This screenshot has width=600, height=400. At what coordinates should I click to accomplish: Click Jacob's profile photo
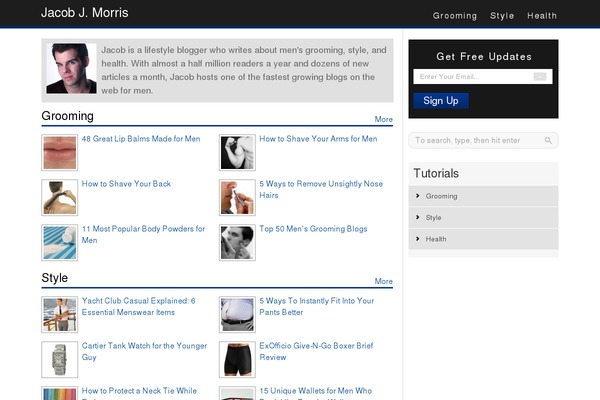click(72, 69)
